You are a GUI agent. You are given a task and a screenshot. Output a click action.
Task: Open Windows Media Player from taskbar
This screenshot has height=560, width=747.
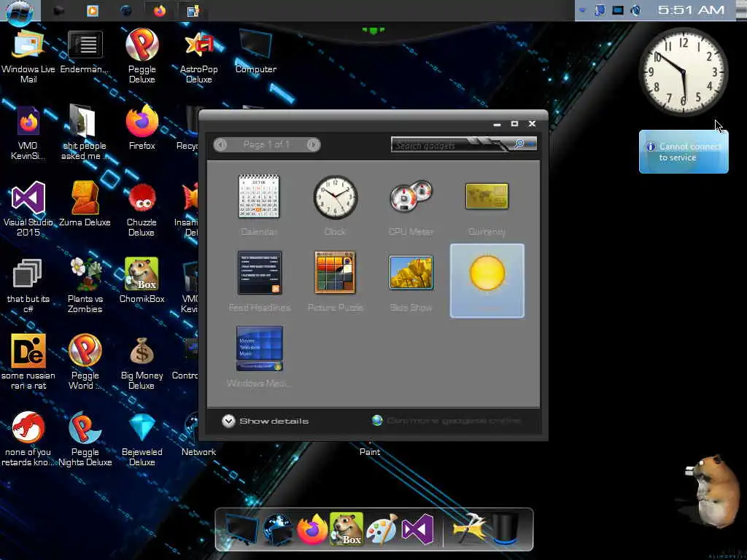pos(93,10)
